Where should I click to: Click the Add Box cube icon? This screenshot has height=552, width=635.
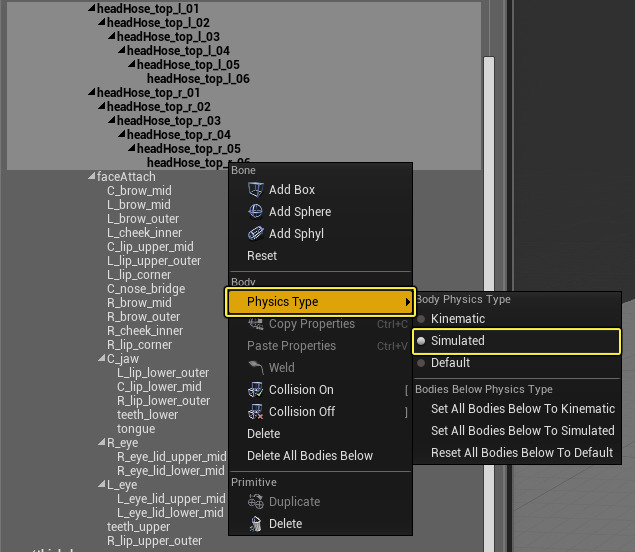pos(256,190)
